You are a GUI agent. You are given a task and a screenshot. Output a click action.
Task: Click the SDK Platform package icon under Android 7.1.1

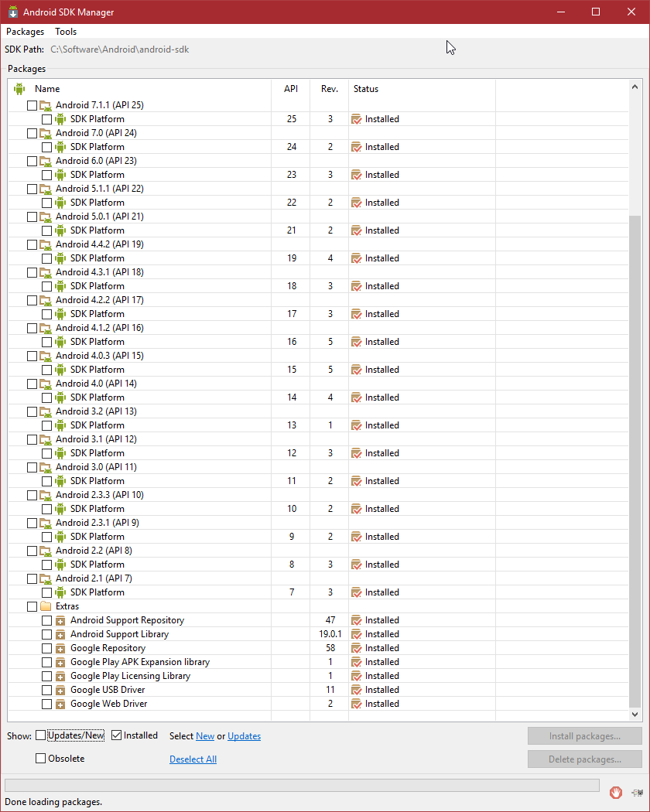tap(60, 118)
